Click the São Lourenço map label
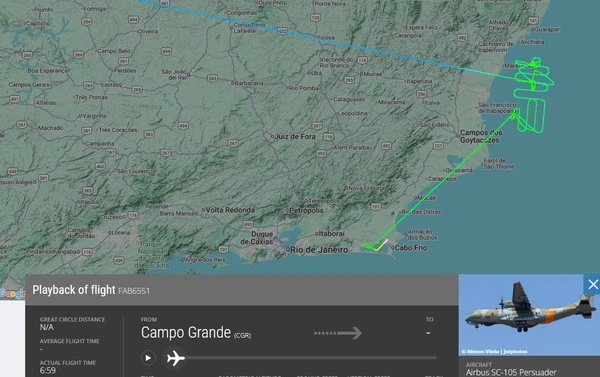Viewport: 600px width, 377px height. coord(136,171)
